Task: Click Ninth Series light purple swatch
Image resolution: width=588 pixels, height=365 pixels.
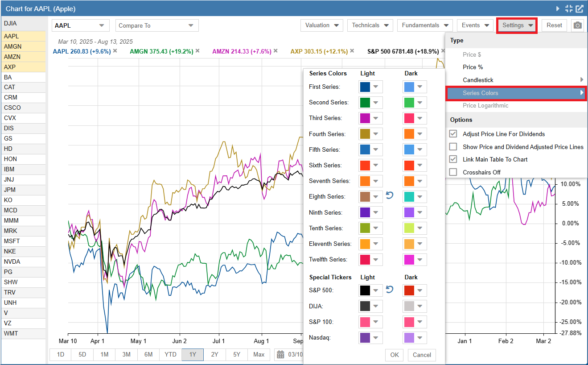Action: pyautogui.click(x=365, y=212)
